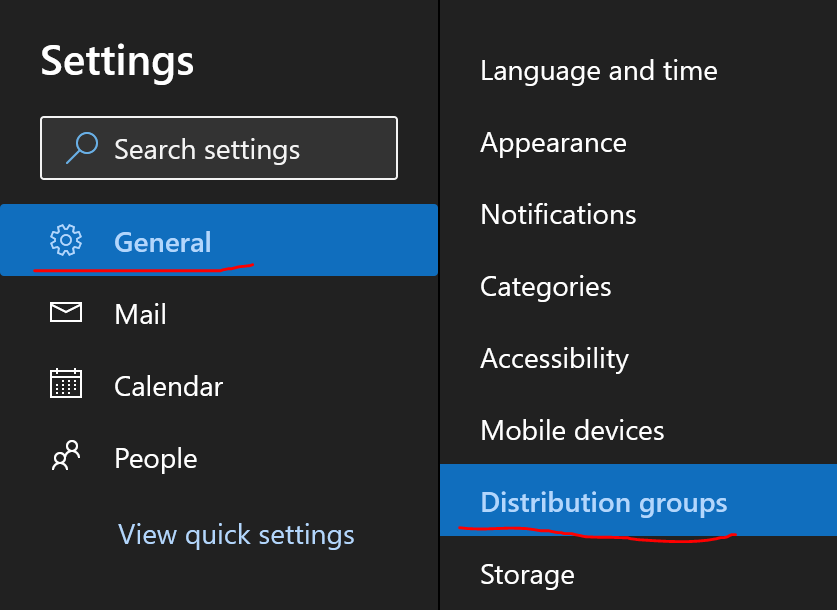Select the Appearance option
Viewport: 837px width, 610px height.
[553, 143]
